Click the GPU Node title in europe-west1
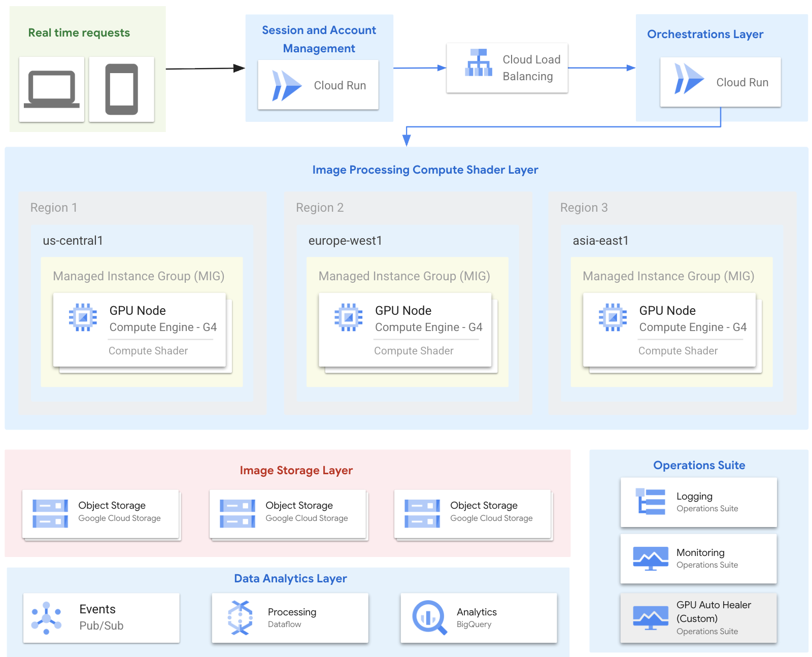 coord(403,311)
